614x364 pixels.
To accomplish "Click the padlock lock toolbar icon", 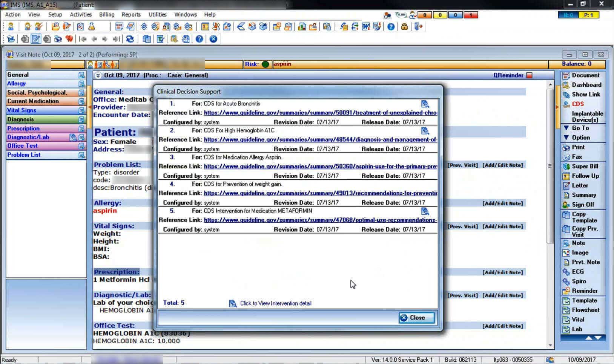I will [x=404, y=26].
